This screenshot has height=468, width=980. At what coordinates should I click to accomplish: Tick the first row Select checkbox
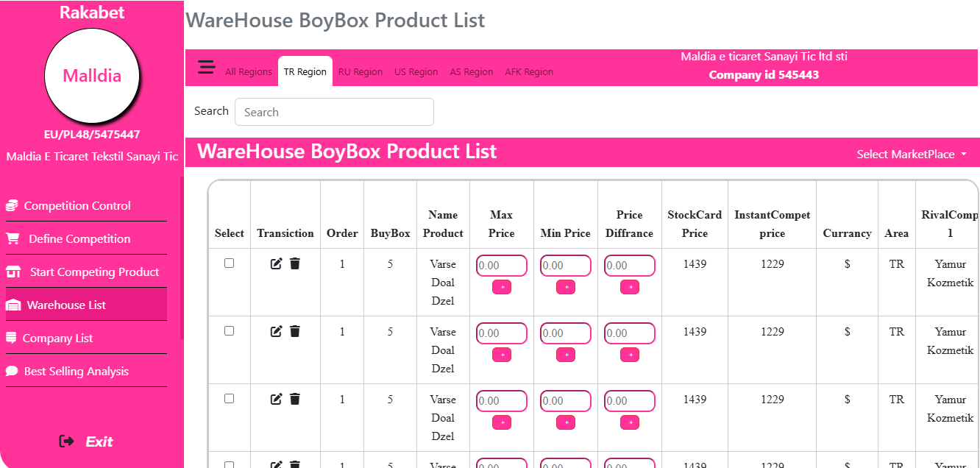coord(229,263)
